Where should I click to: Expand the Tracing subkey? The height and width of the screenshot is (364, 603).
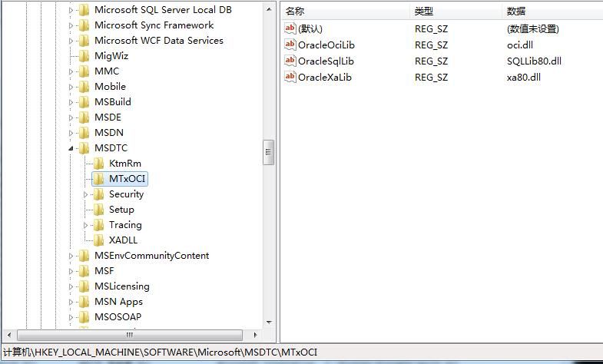[x=86, y=225]
